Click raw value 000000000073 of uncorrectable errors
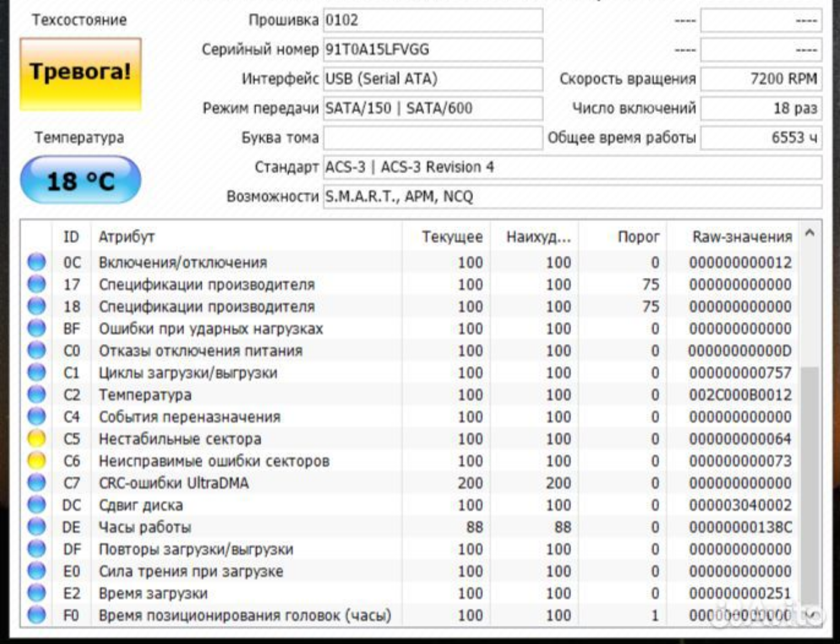Image resolution: width=840 pixels, height=644 pixels. [x=740, y=461]
